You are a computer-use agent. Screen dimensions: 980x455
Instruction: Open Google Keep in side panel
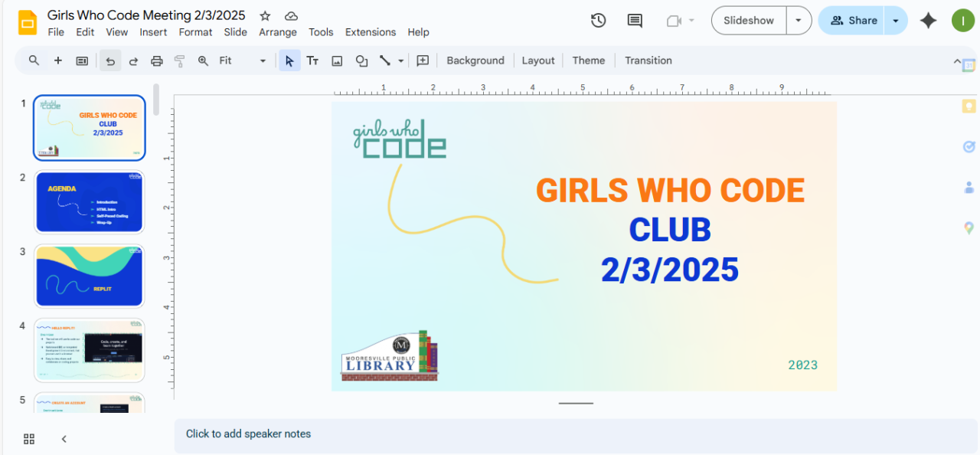pos(969,106)
